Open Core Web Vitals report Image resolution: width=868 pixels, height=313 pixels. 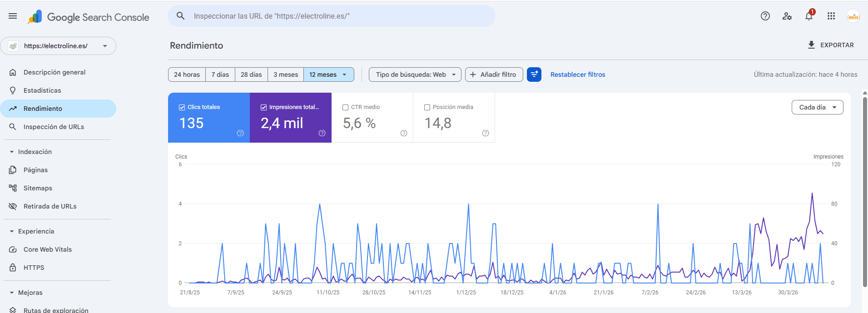pyautogui.click(x=58, y=249)
